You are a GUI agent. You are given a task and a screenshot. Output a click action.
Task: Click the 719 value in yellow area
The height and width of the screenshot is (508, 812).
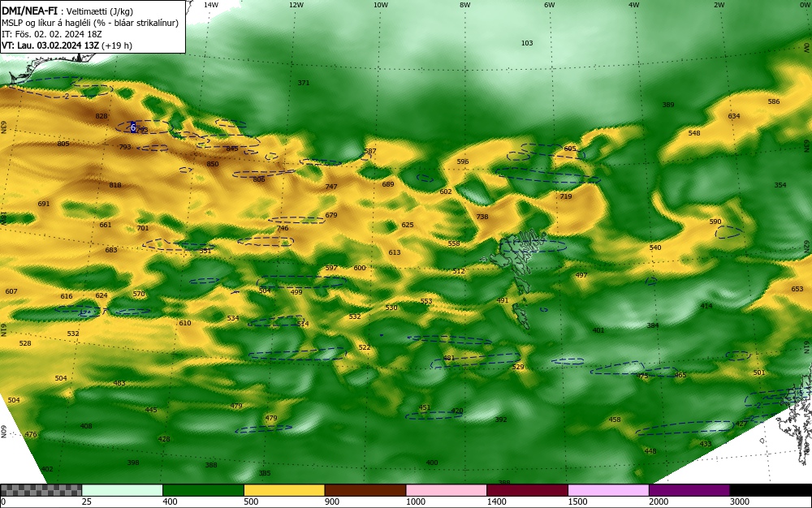click(x=565, y=196)
